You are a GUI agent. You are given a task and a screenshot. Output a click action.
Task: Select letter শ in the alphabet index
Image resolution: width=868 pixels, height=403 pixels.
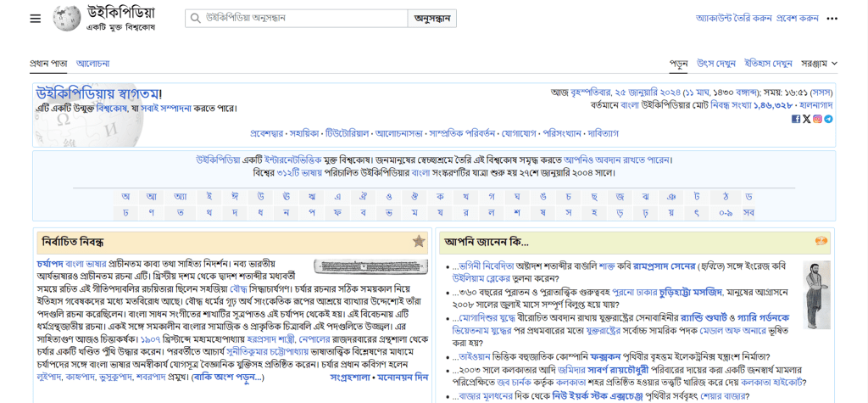click(516, 212)
